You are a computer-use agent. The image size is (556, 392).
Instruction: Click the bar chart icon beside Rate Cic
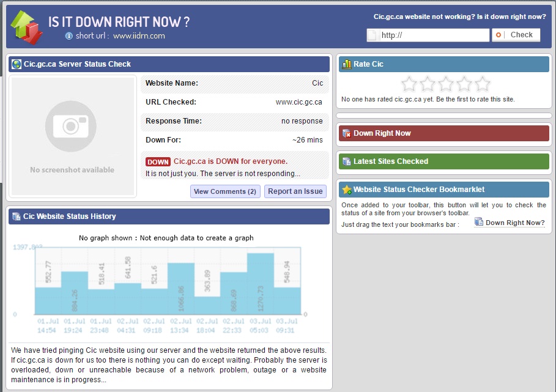pos(346,64)
